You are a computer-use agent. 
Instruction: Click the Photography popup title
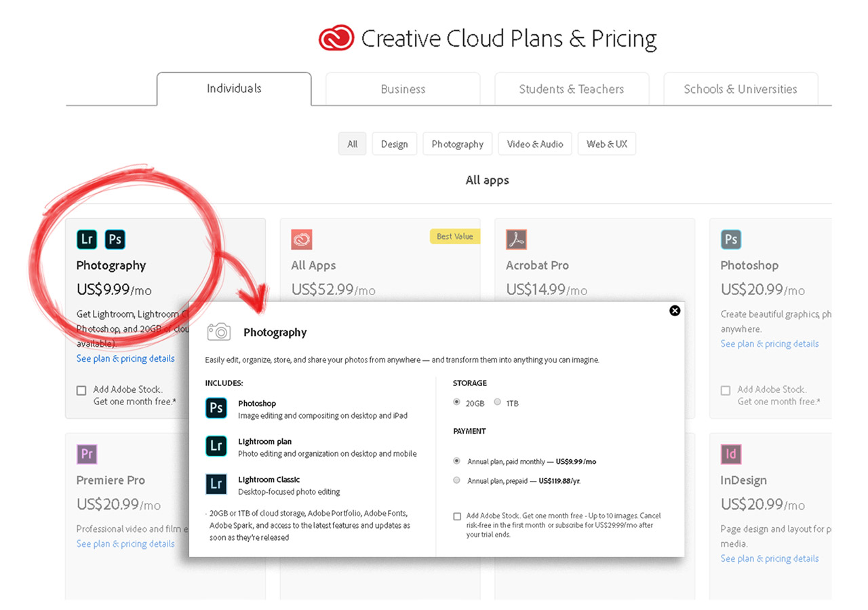275,332
